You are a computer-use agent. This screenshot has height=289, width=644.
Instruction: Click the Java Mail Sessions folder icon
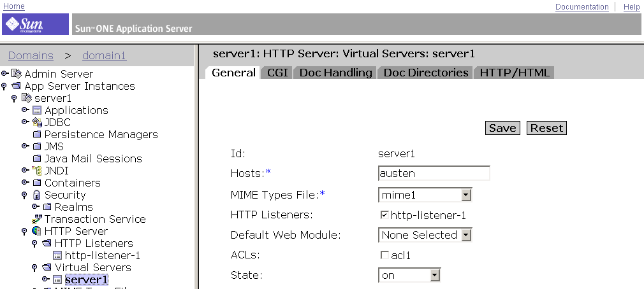[37, 159]
